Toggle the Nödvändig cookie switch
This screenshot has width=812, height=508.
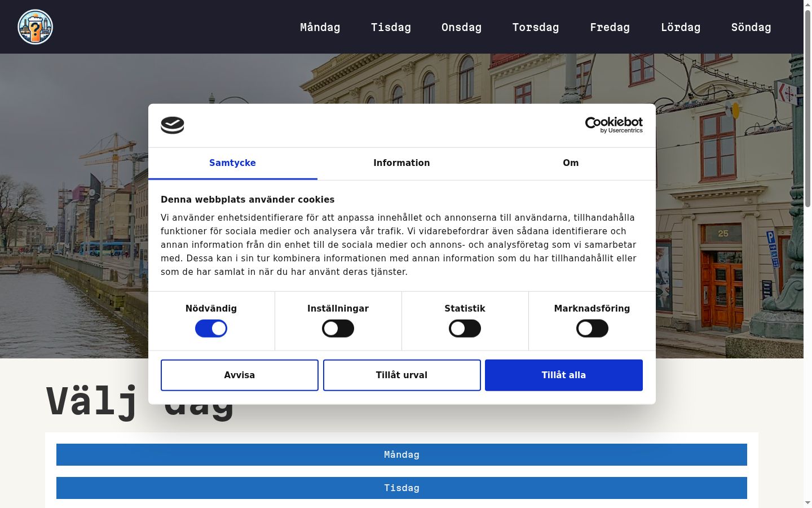click(211, 329)
